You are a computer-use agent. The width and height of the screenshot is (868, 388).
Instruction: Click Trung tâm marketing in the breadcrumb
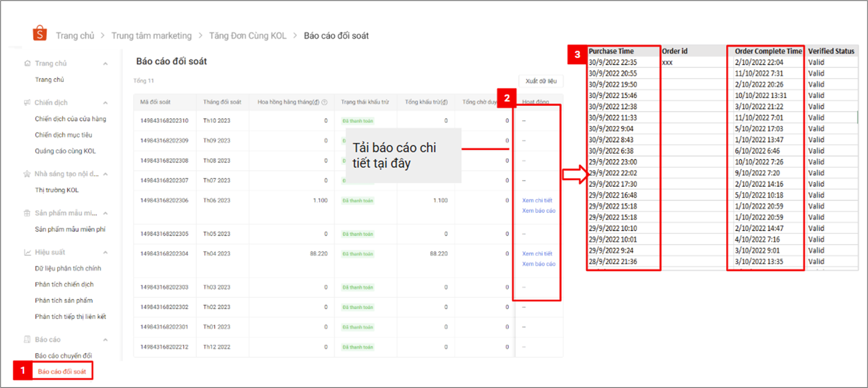point(151,36)
